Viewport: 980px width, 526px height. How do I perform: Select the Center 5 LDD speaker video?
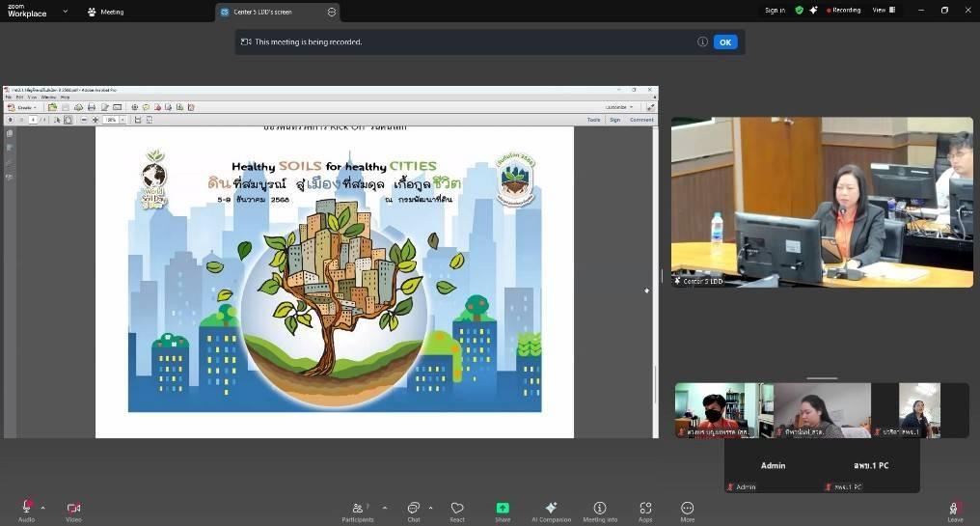[822, 202]
